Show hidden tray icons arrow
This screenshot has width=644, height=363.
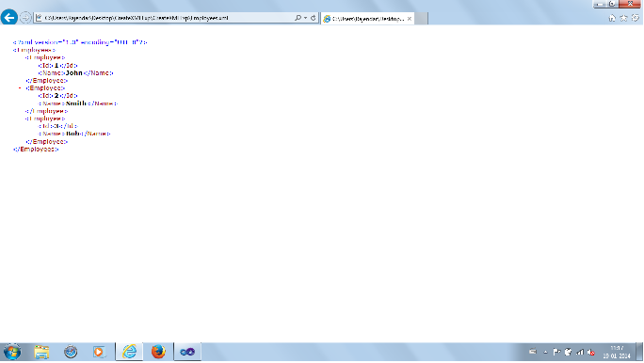(545, 352)
